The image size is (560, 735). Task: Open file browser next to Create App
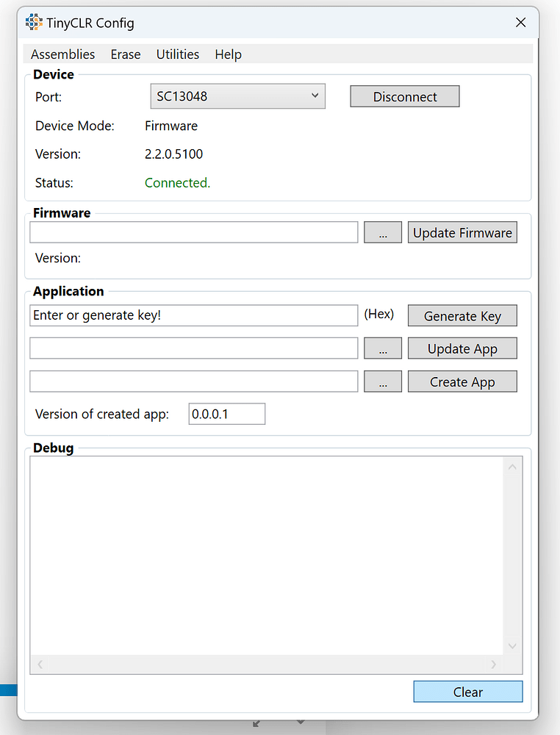tap(382, 381)
